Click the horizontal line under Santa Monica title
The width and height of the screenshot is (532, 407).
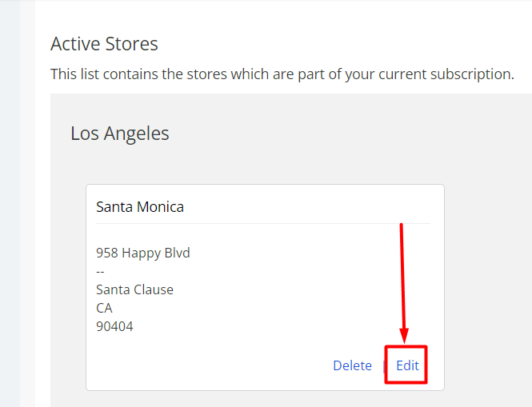263,223
